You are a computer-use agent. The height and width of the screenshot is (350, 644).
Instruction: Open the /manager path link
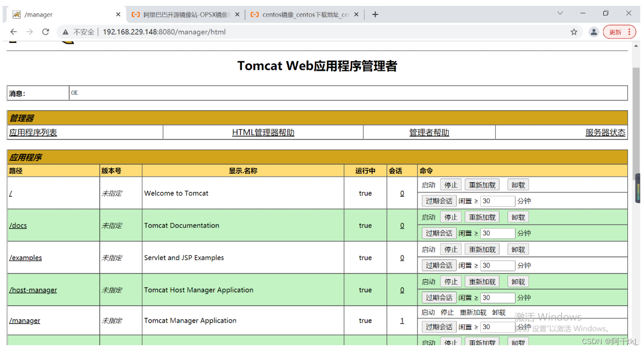click(x=25, y=321)
